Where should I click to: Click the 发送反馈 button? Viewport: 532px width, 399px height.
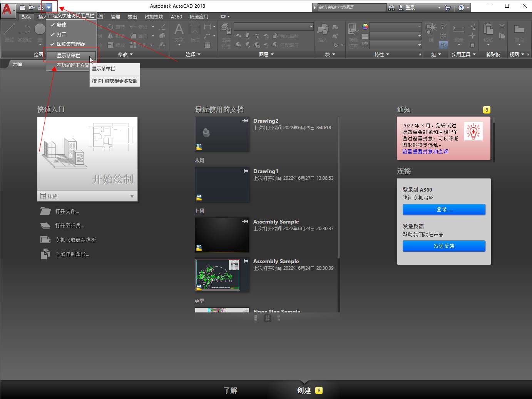pos(444,246)
